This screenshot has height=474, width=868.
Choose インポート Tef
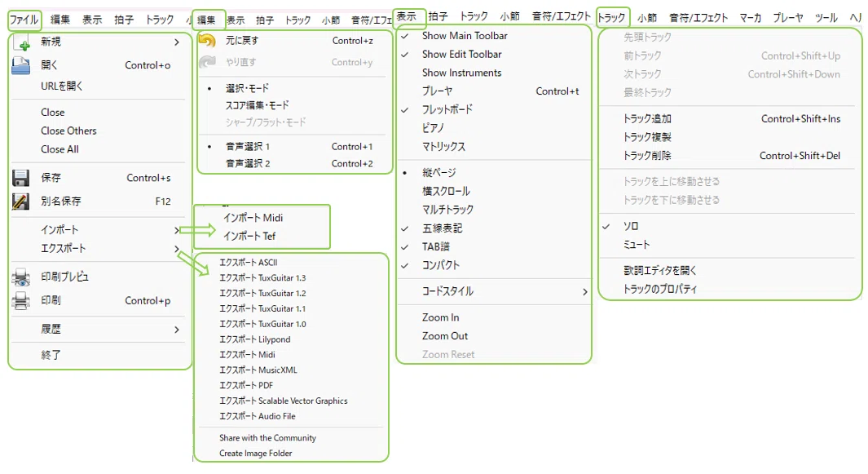[249, 236]
